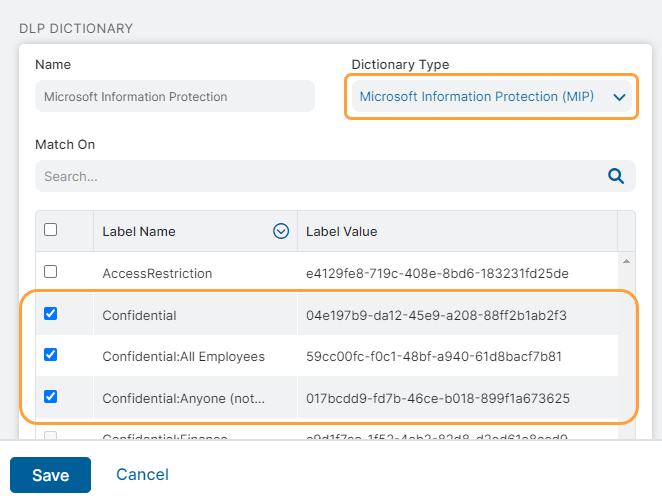Tick the select-all header checkbox

[51, 230]
